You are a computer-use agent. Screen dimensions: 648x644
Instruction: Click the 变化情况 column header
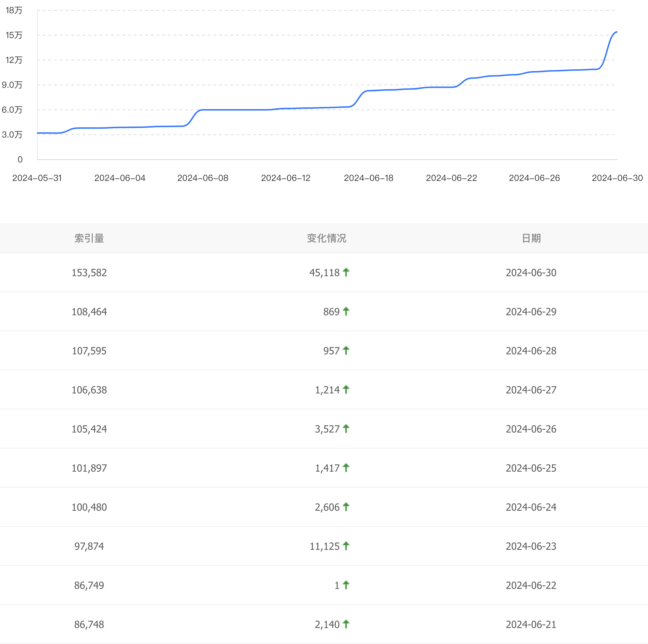click(326, 238)
